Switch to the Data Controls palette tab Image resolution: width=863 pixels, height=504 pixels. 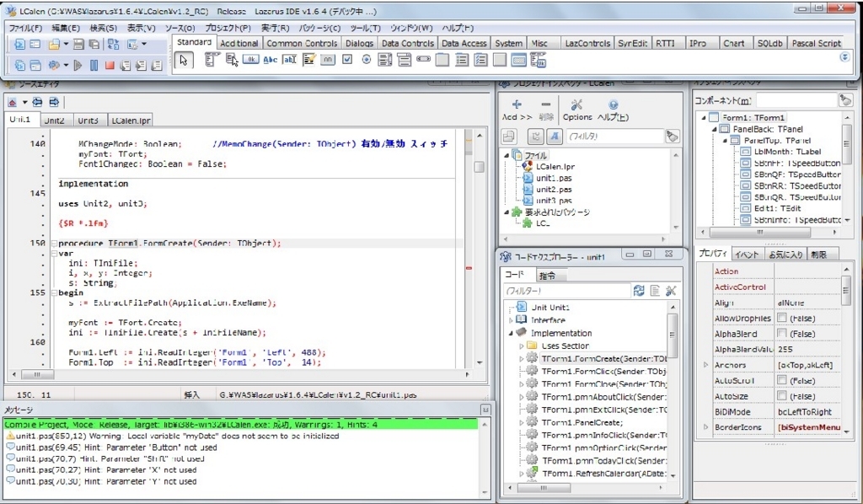(407, 43)
